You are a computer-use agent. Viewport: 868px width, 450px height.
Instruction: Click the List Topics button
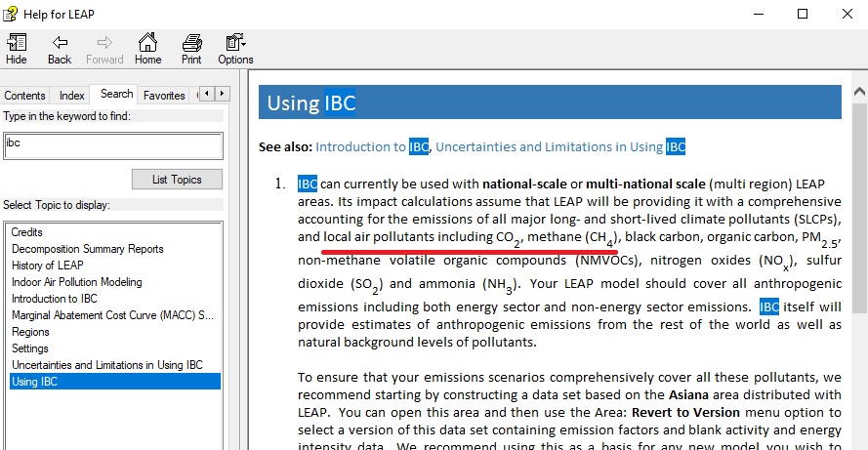click(x=177, y=180)
